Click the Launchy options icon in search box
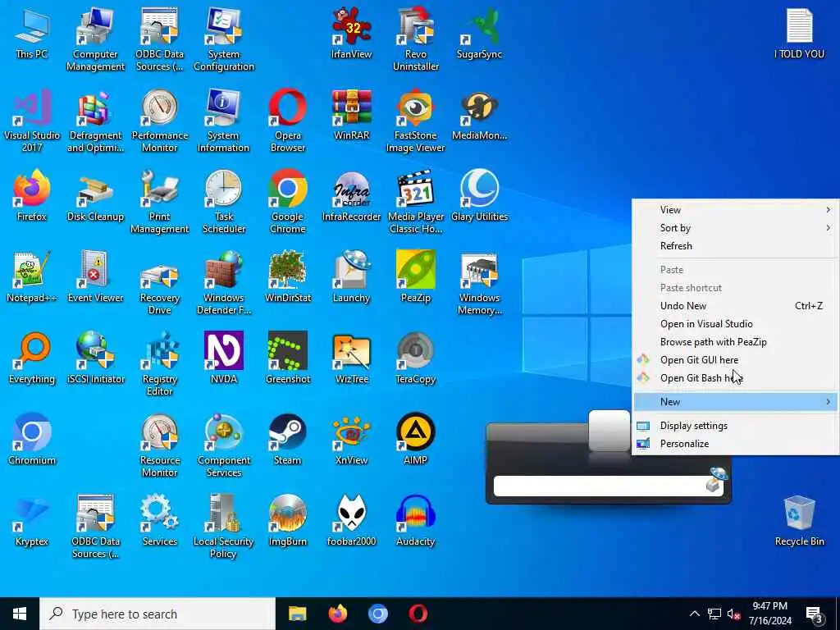Screen dimensions: 840x630 pyautogui.click(x=715, y=480)
